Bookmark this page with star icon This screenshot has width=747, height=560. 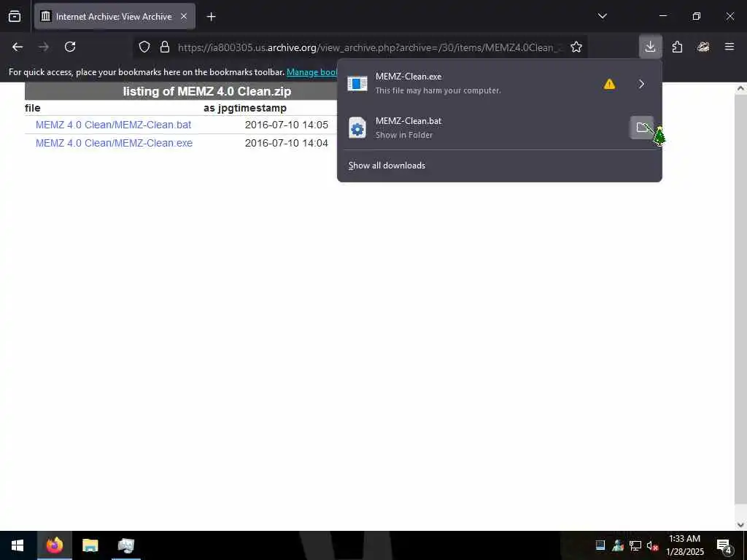point(576,47)
